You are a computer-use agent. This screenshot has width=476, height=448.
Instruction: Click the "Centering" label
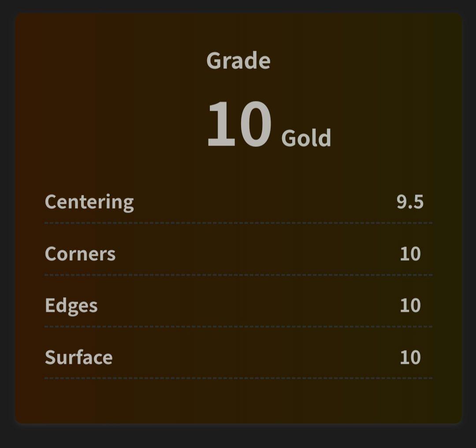pos(89,202)
